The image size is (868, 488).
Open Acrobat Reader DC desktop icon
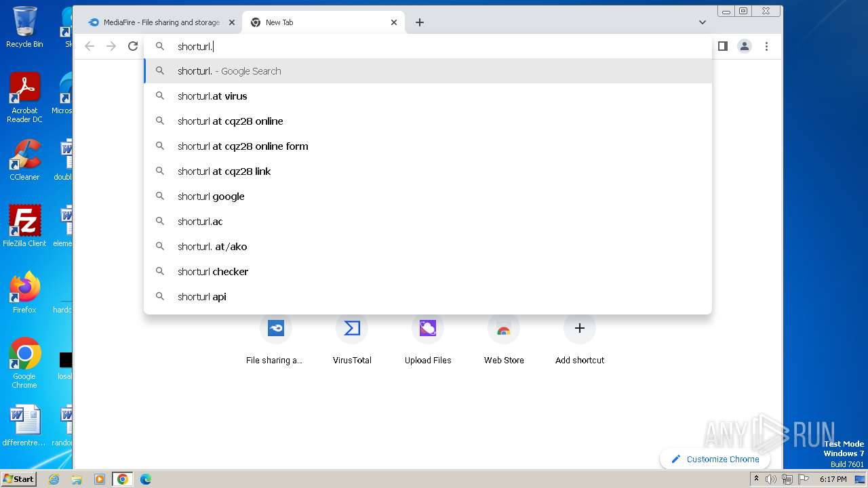pyautogui.click(x=24, y=98)
